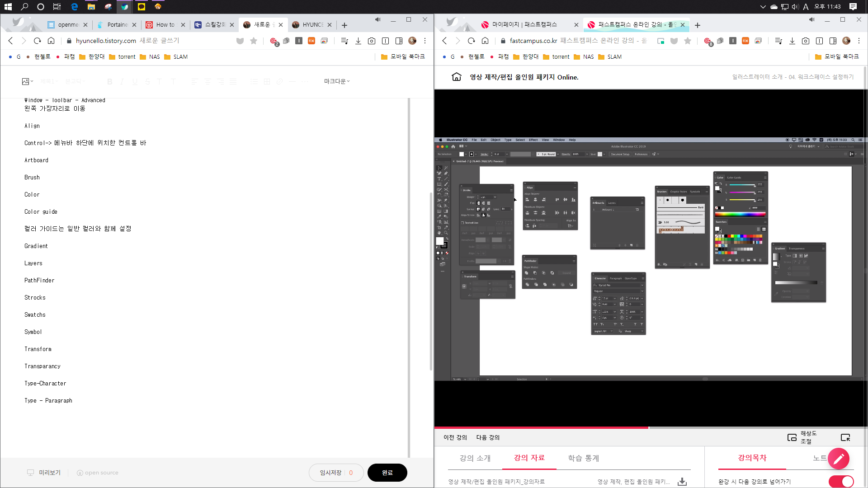Open the KakaoTalk icon in taskbar
The height and width of the screenshot is (488, 868).
142,7
